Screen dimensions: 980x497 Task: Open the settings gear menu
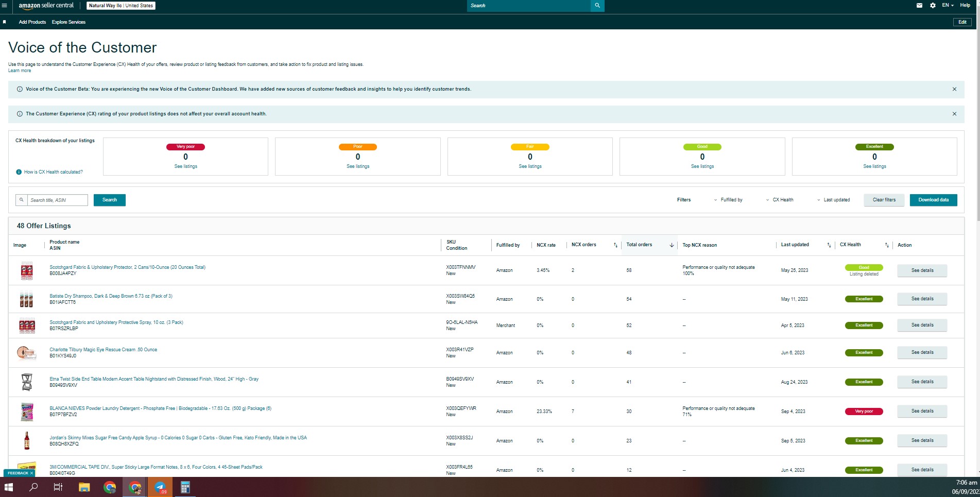click(x=933, y=6)
